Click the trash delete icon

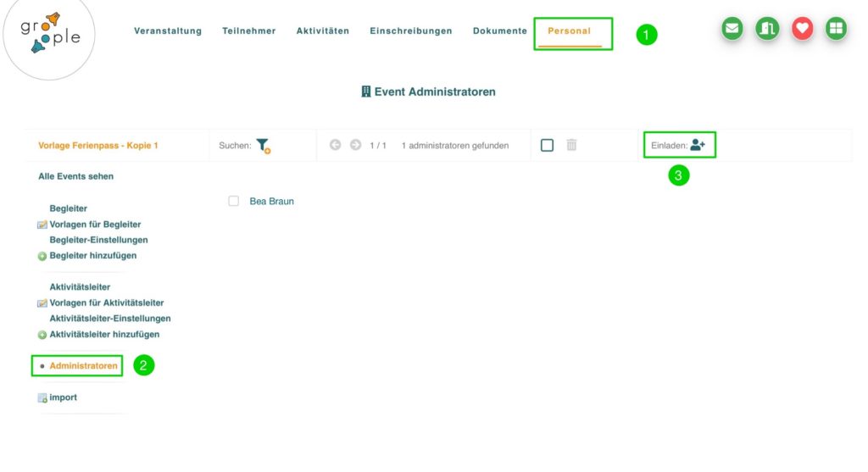coord(571,145)
